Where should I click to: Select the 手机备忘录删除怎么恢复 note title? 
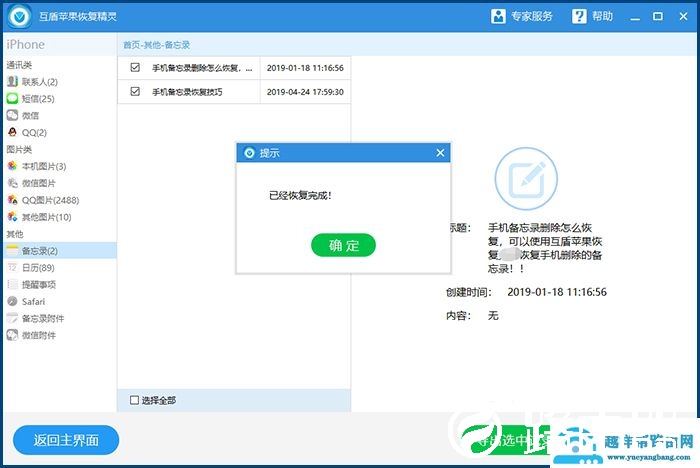coord(202,68)
